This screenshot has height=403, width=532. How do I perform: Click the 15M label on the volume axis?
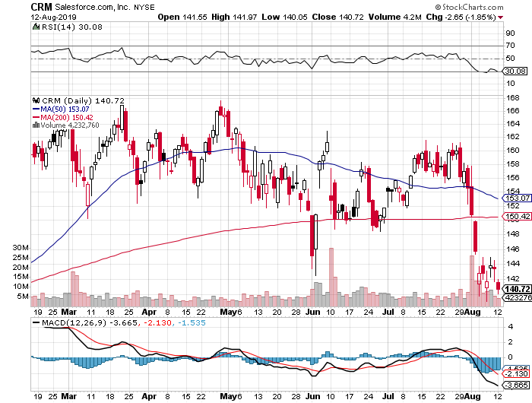(x=21, y=276)
